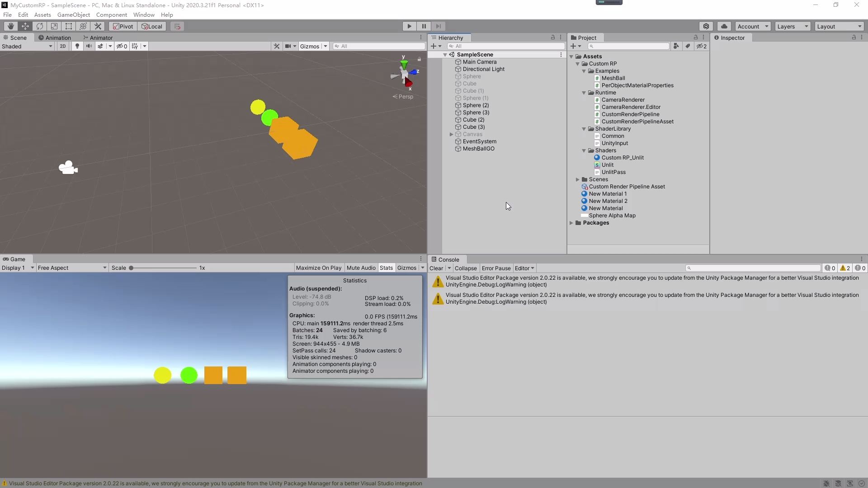The width and height of the screenshot is (868, 488).
Task: Select MeshBallGO in Hierarchy
Action: pos(478,149)
